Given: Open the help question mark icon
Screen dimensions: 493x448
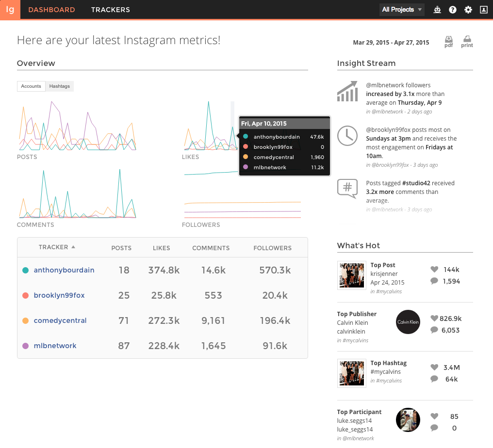Looking at the screenshot, I should (453, 10).
